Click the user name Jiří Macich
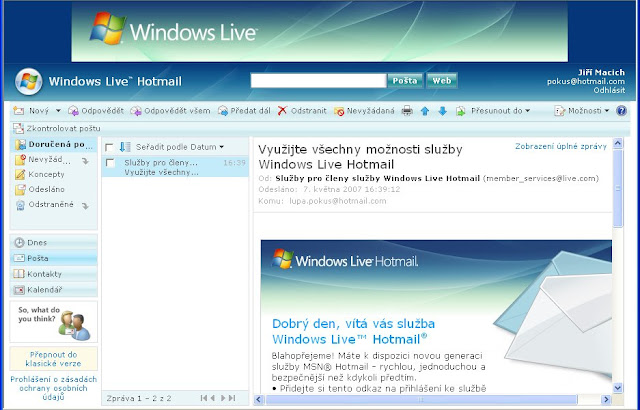640x410 pixels. (601, 72)
